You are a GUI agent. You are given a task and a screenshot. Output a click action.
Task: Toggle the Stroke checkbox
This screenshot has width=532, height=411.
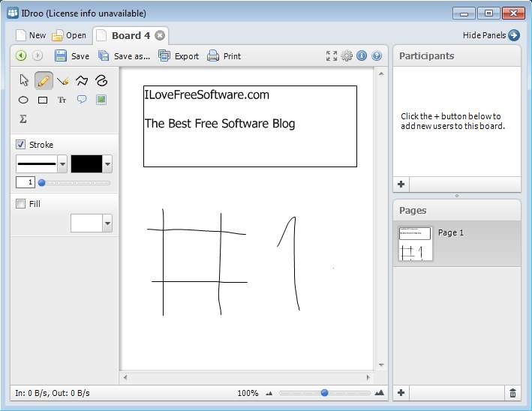coord(20,145)
